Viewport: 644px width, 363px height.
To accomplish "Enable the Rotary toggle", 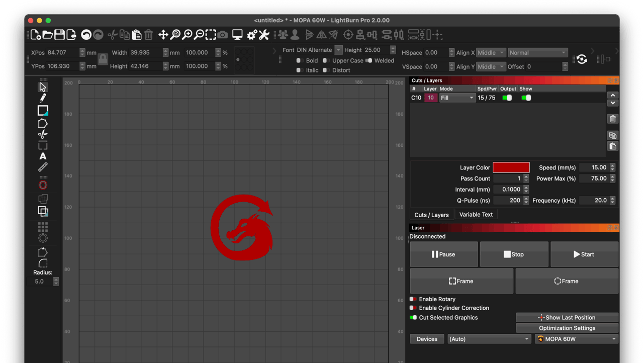I will point(413,299).
